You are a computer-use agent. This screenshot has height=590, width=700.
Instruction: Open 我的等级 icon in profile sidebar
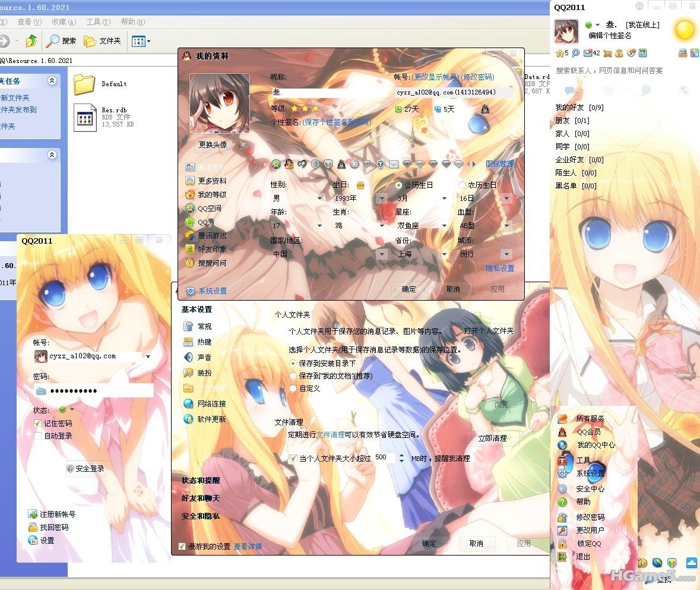(190, 195)
